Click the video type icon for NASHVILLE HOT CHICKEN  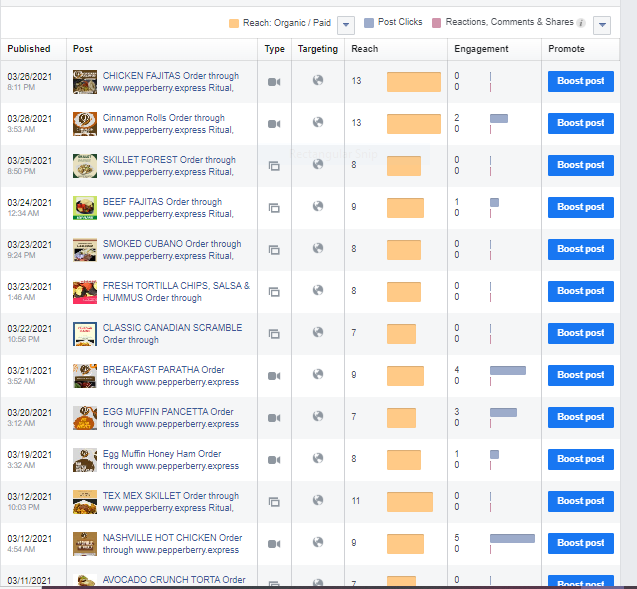coord(274,544)
